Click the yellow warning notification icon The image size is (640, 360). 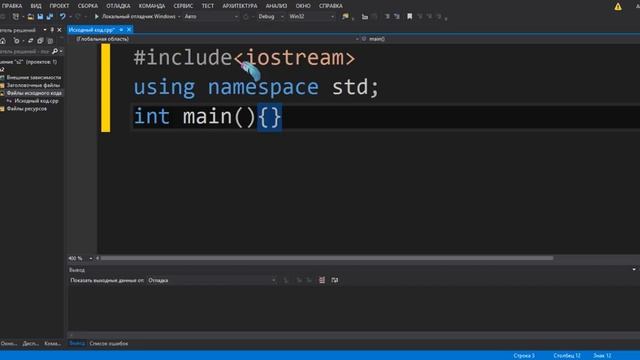click(x=618, y=7)
